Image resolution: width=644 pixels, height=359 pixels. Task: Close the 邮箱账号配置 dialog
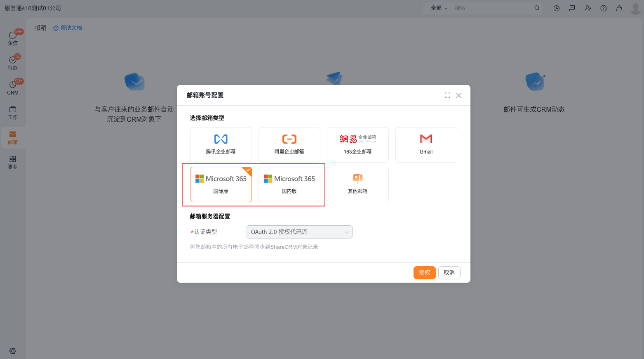(459, 95)
